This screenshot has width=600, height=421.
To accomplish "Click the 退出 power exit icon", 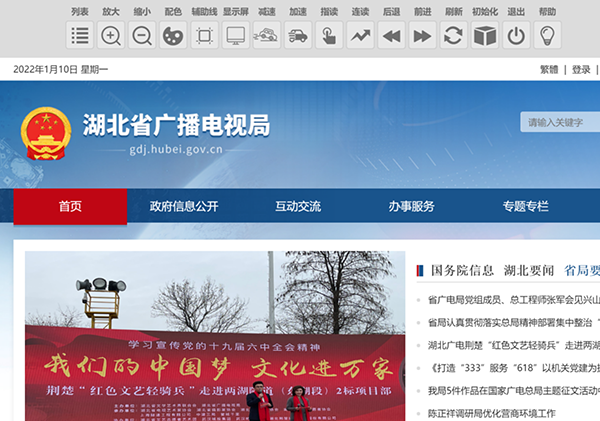I will (516, 35).
